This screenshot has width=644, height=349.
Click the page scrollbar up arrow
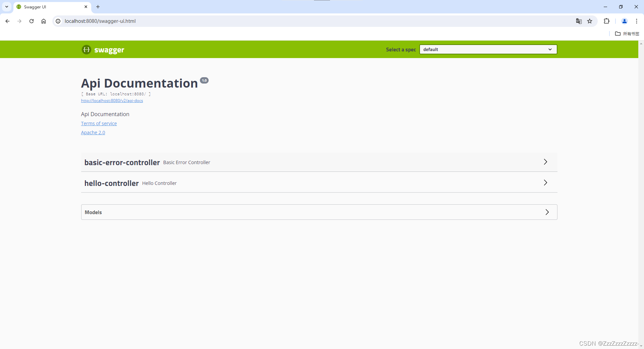click(641, 43)
